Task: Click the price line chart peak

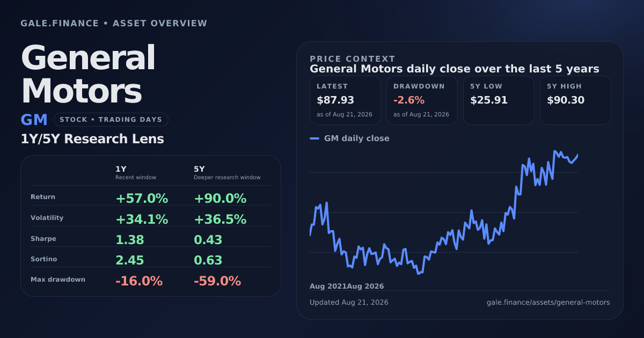Action: pyautogui.click(x=555, y=151)
